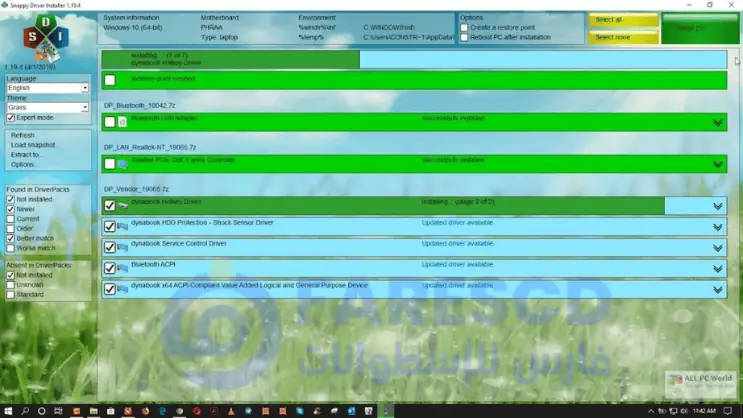This screenshot has height=418, width=743.
Task: Check the Unknown filter in Absent section
Action: 10,285
